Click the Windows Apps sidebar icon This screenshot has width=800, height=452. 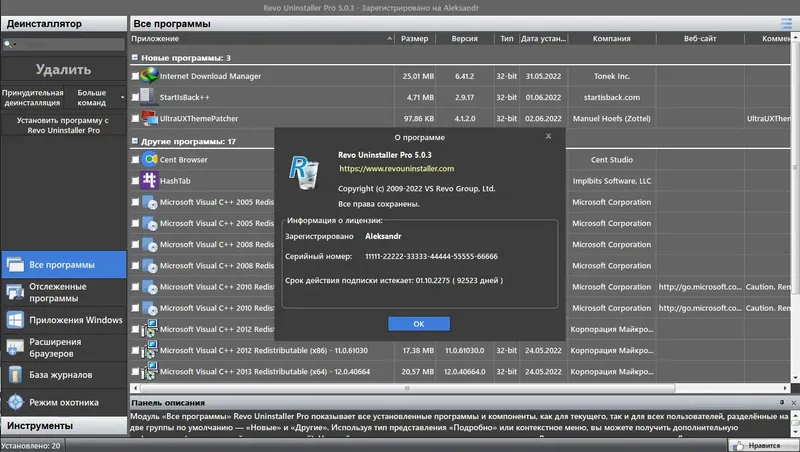(15, 320)
